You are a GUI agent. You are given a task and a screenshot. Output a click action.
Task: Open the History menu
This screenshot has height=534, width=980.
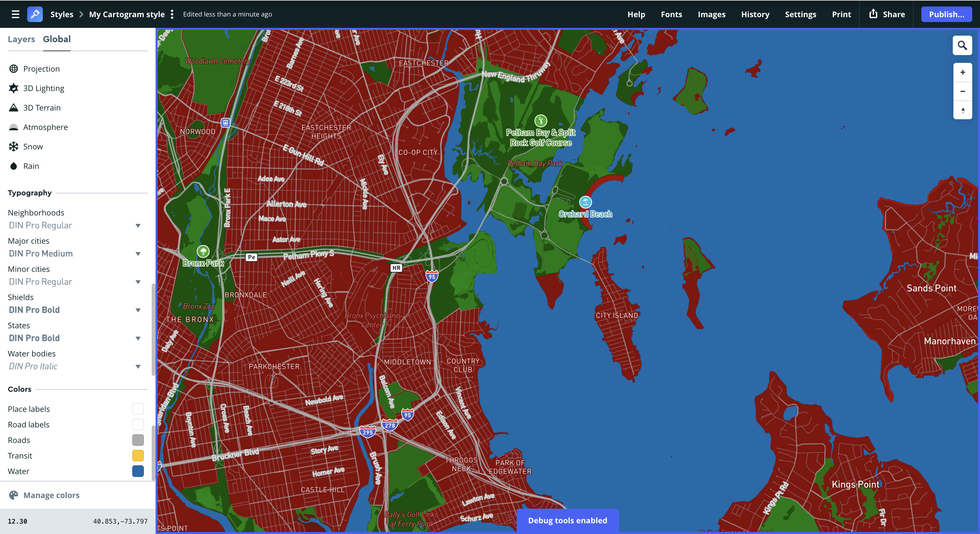pos(755,14)
